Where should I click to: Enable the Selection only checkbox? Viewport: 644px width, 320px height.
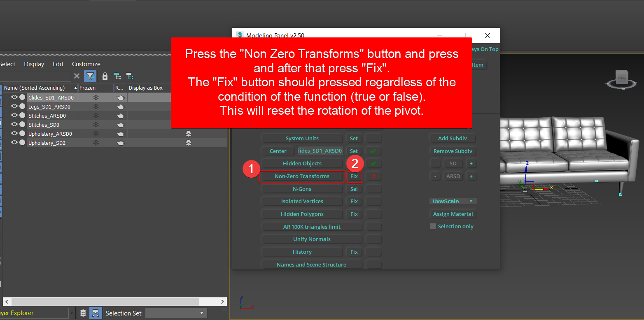point(433,226)
